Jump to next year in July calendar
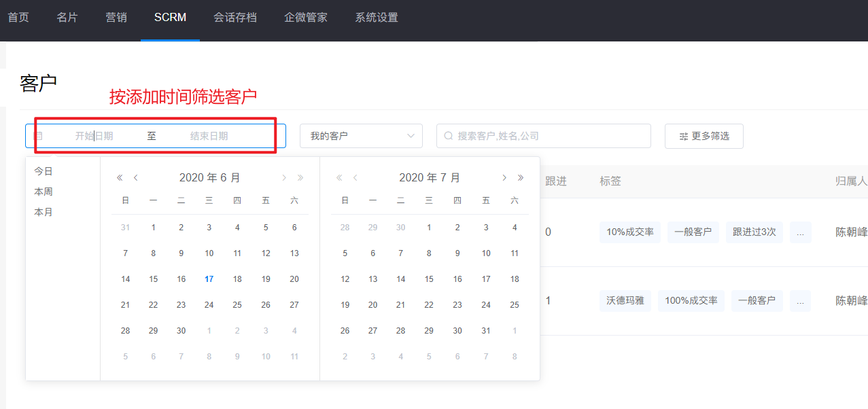The image size is (868, 409). click(521, 178)
